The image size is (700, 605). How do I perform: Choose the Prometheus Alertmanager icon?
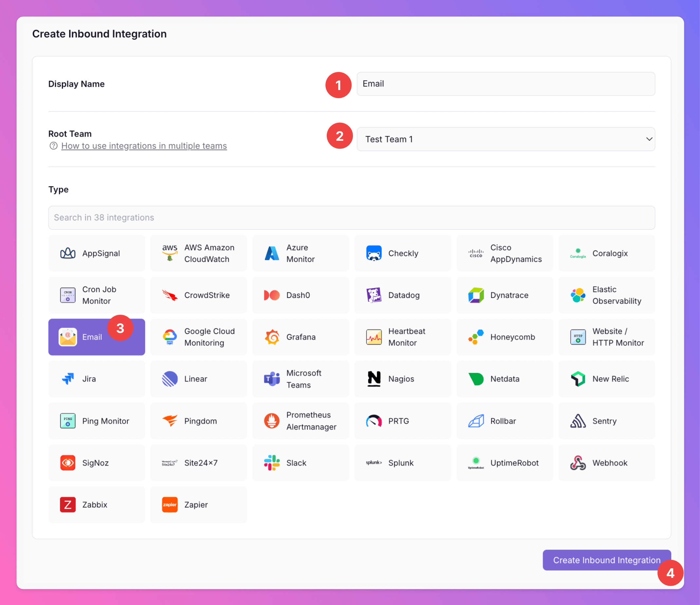pyautogui.click(x=272, y=421)
